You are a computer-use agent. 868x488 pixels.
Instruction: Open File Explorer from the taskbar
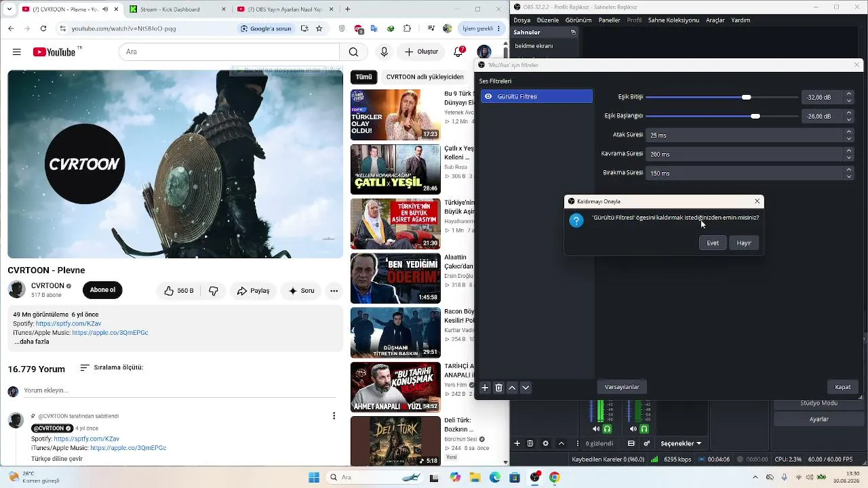click(x=475, y=477)
